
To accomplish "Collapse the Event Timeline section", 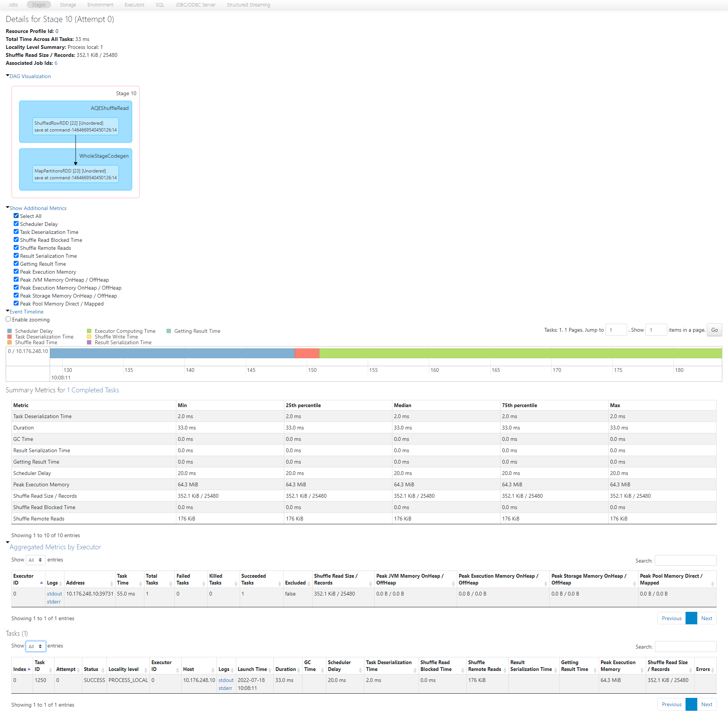I will point(26,312).
